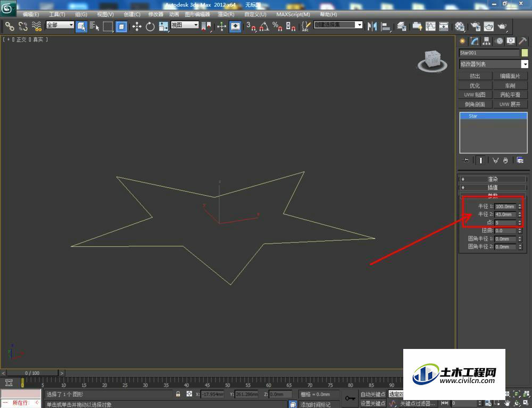Open the Views menu
The image size is (532, 408).
click(105, 14)
